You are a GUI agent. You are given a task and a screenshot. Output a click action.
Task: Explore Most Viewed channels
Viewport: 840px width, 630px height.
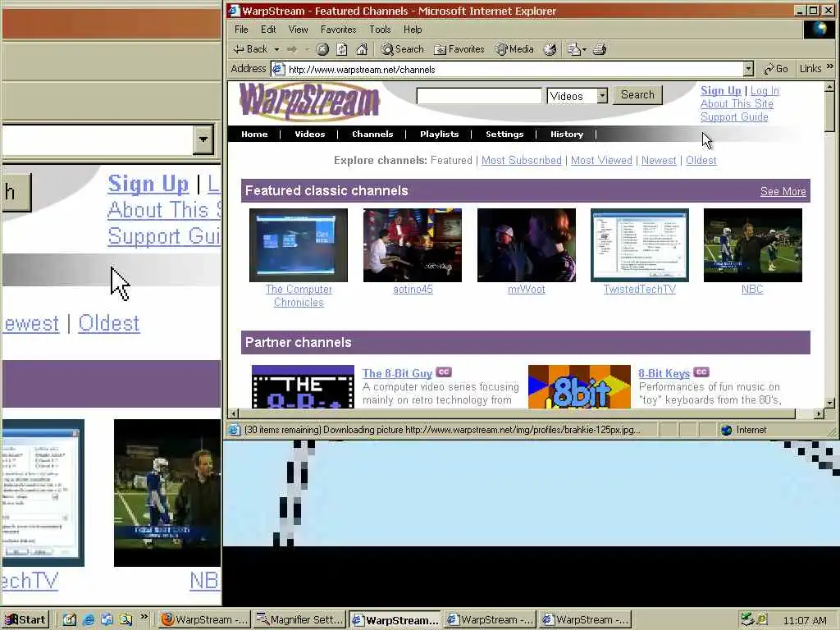pyautogui.click(x=601, y=160)
